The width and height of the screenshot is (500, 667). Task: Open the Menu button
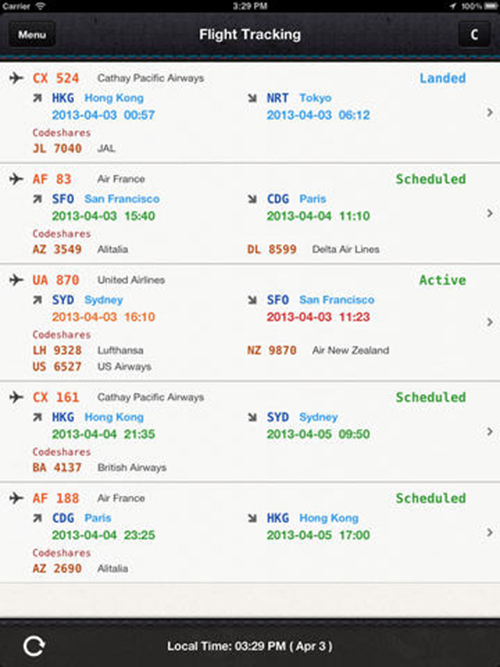click(x=32, y=34)
